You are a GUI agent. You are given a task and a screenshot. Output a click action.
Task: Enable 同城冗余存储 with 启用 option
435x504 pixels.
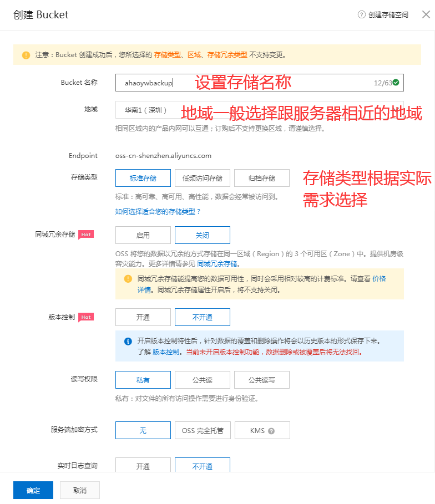[143, 235]
